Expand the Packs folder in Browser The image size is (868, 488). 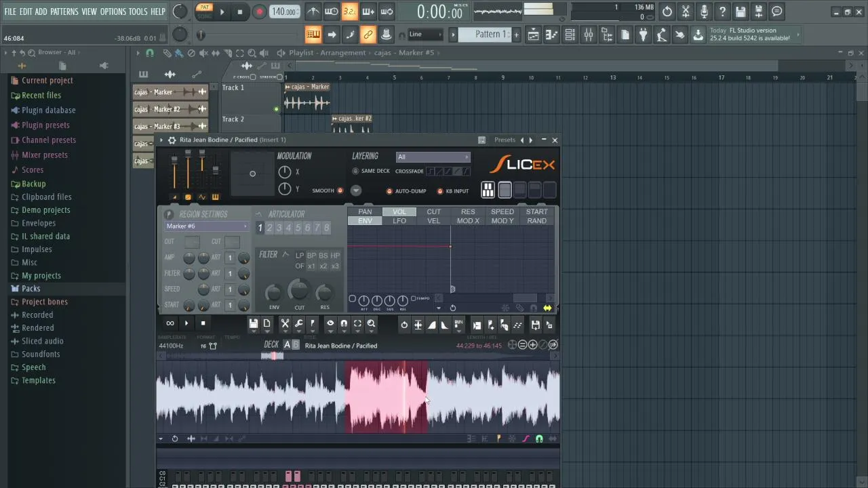coord(31,289)
